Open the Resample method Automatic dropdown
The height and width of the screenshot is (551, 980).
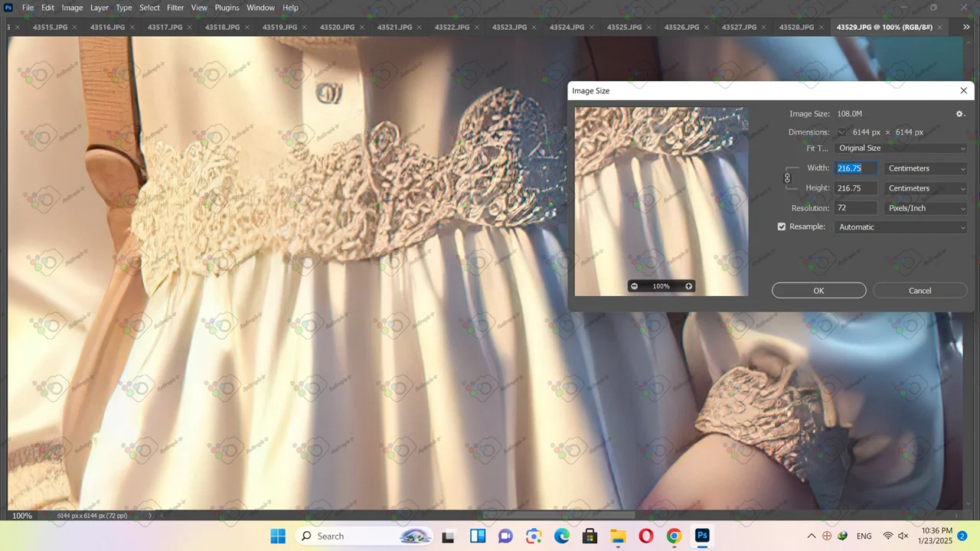click(901, 227)
